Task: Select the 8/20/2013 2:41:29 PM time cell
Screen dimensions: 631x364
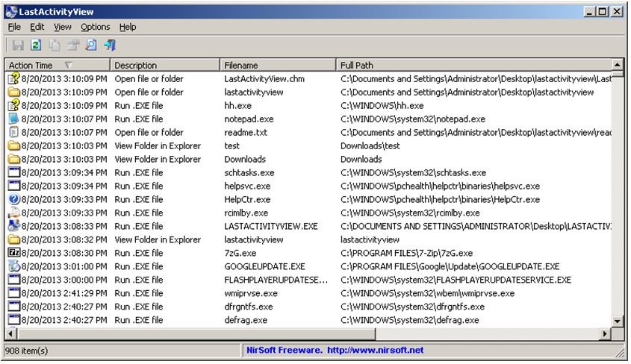Action: click(x=64, y=293)
